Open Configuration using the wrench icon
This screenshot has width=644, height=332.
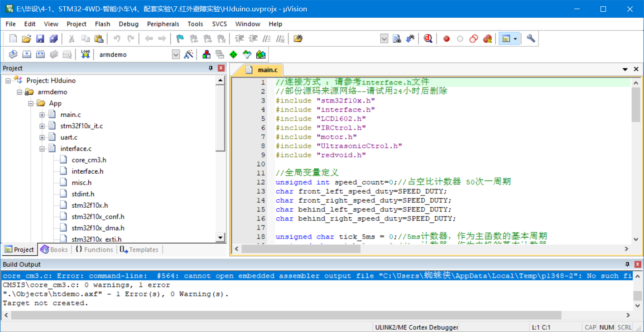(x=531, y=39)
